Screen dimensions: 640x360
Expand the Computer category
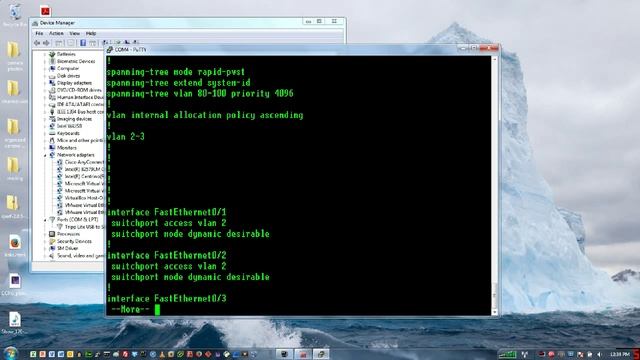click(x=45, y=68)
